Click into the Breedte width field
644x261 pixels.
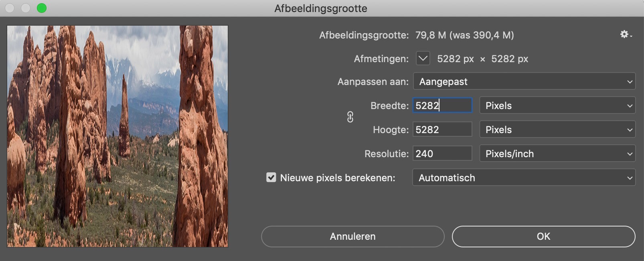(442, 105)
